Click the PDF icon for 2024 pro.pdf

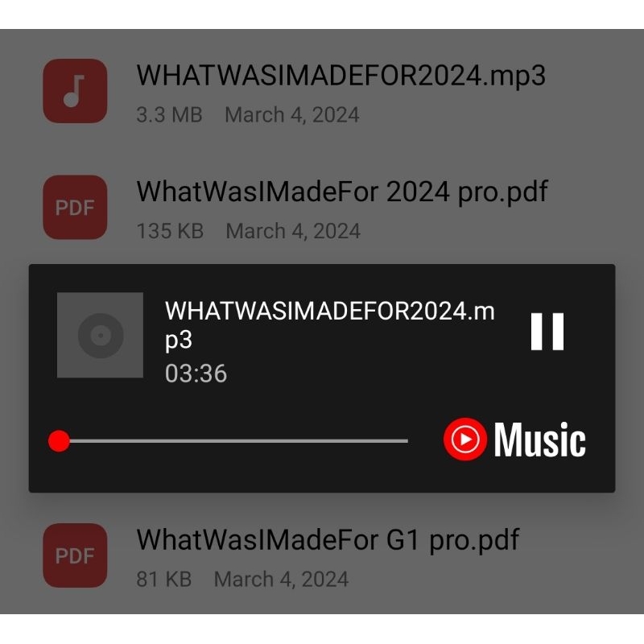tap(75, 208)
